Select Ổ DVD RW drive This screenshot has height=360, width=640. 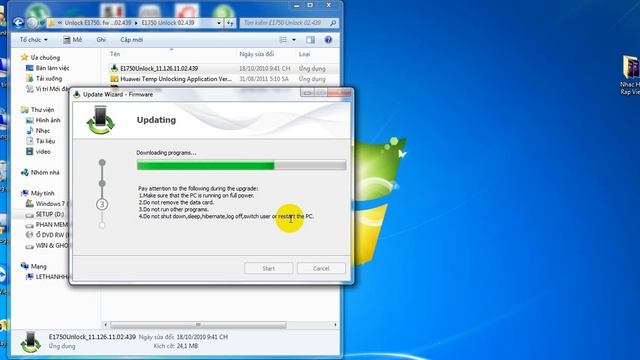(x=48, y=235)
